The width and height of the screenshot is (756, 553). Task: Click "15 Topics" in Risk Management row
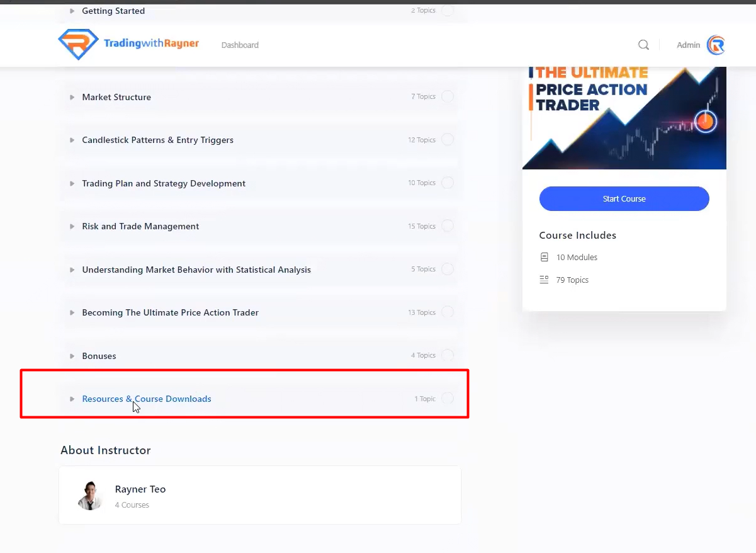pyautogui.click(x=422, y=226)
